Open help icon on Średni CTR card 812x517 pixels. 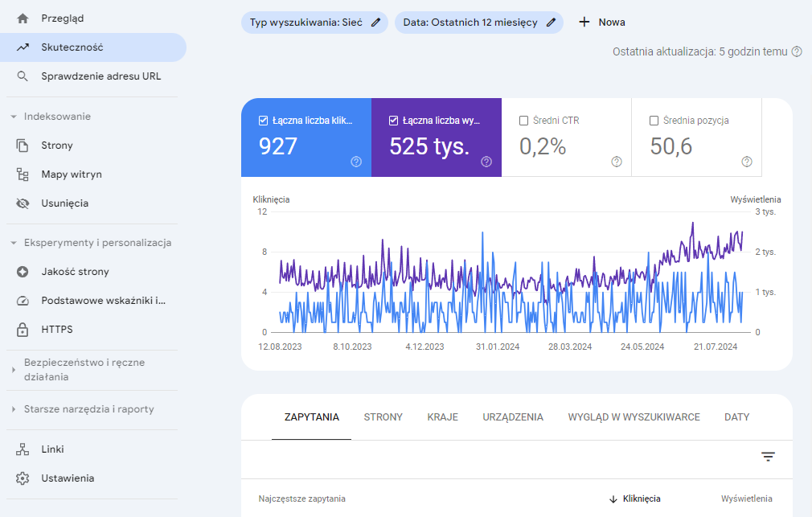coord(617,162)
